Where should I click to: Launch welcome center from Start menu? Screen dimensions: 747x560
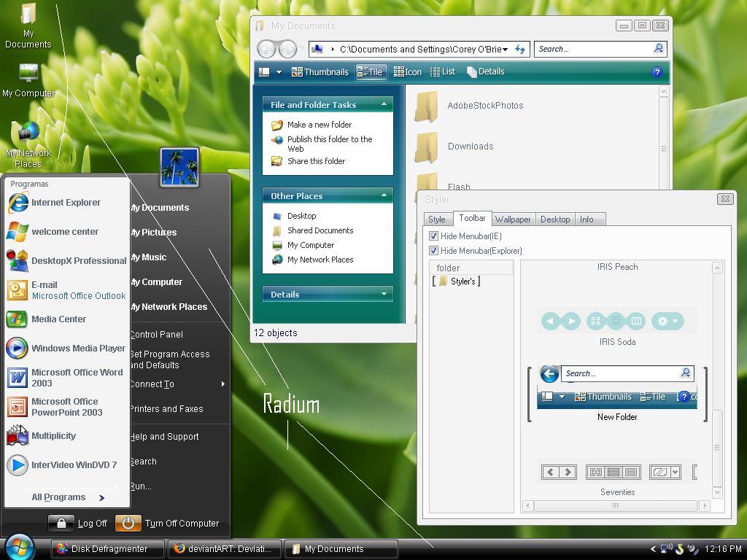click(66, 232)
